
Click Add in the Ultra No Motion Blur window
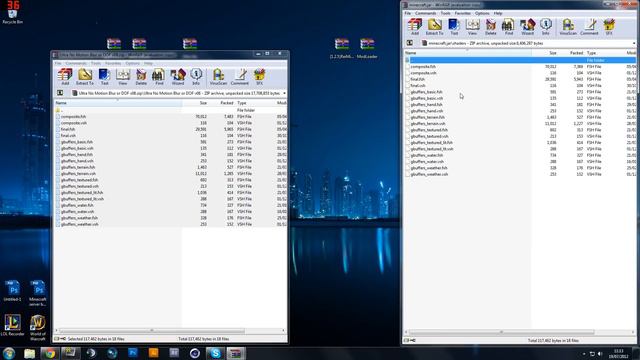click(x=65, y=77)
